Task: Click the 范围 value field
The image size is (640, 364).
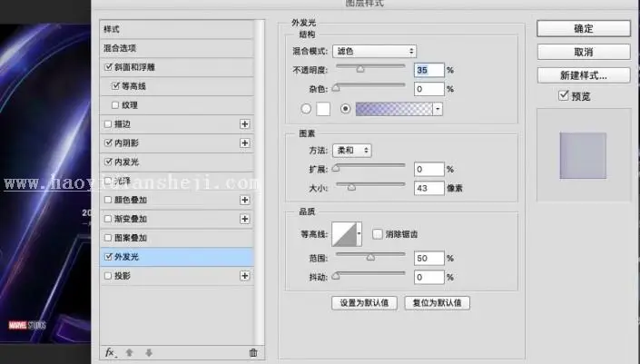Action: (x=429, y=259)
